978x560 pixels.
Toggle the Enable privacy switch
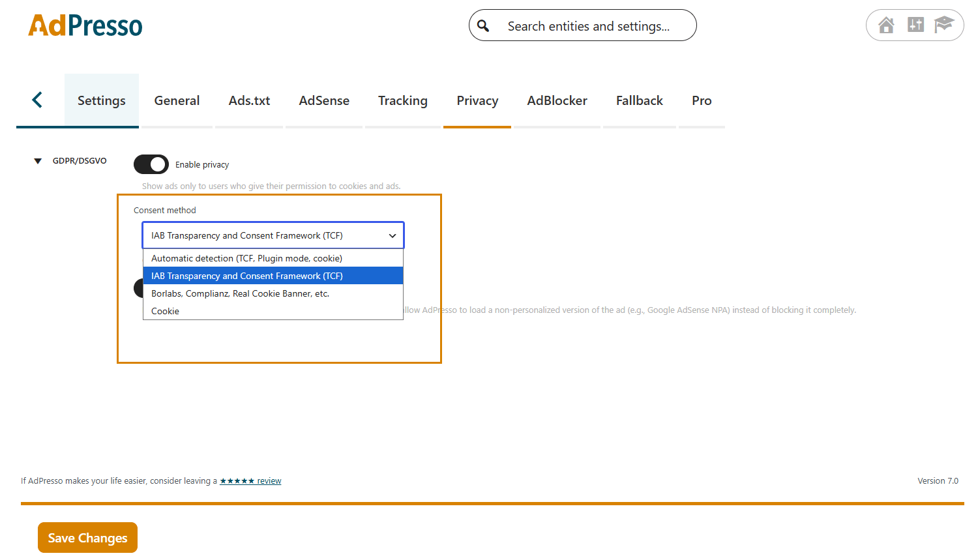point(151,164)
